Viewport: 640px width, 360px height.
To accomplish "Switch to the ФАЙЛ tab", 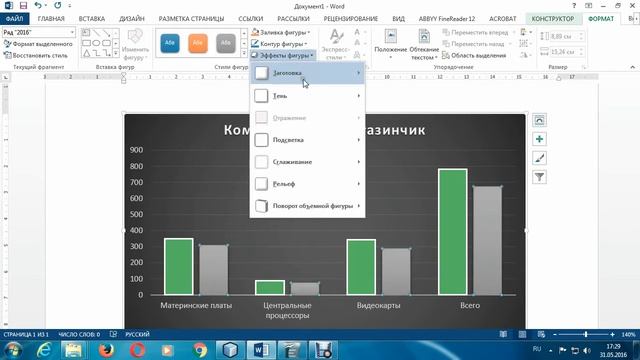I will (x=14, y=19).
